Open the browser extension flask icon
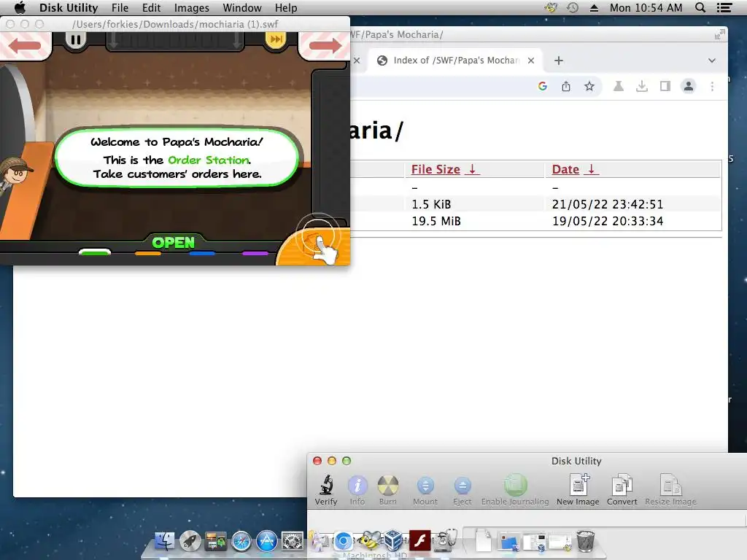The height and width of the screenshot is (560, 747). point(619,86)
